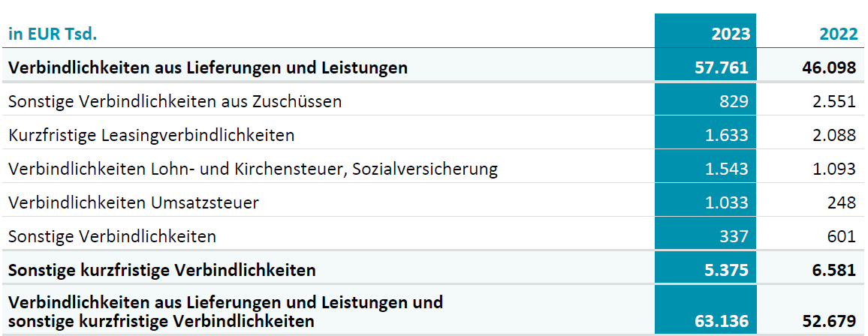Click the 1.633 leasing value for 2023
Viewport: 868px width, 336px height.
727,136
